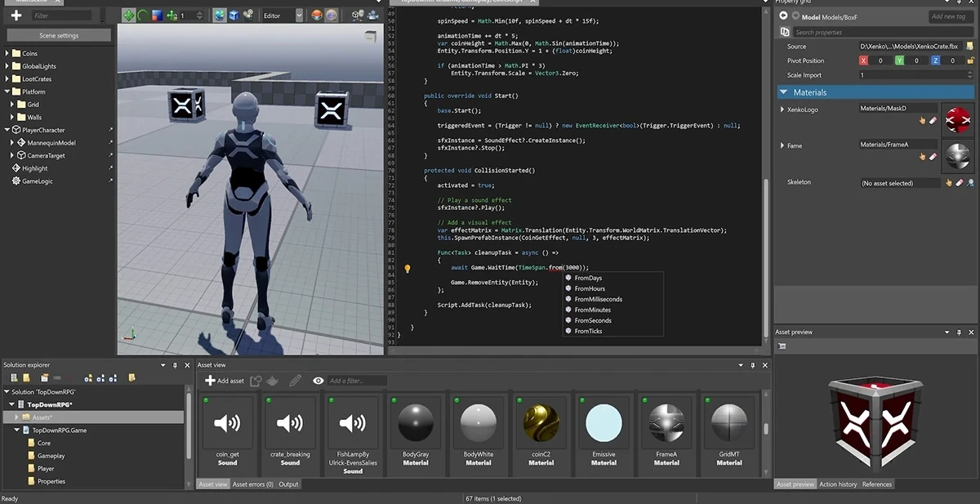Click the scene hierarchy Filter field
The image size is (980, 504).
[62, 16]
